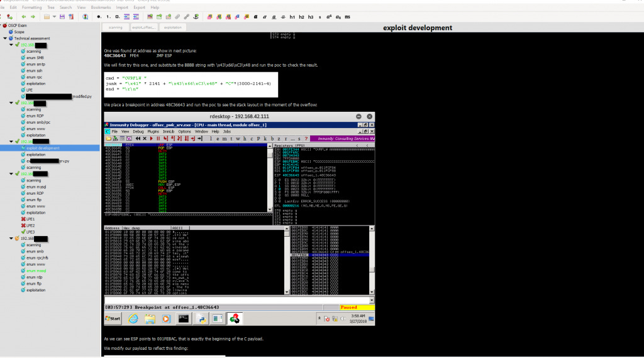Make text bold from the toolbar
This screenshot has height=358, width=644.
[x=255, y=17]
